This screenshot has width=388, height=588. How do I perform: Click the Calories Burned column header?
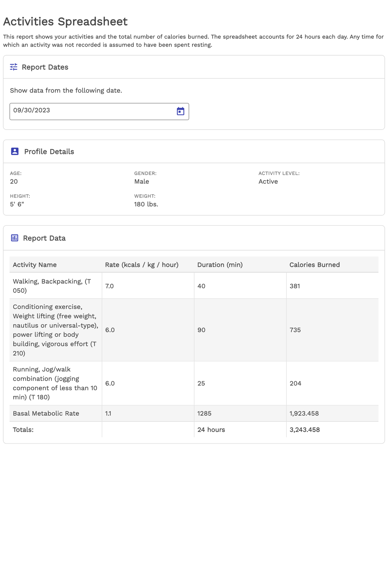pyautogui.click(x=314, y=265)
